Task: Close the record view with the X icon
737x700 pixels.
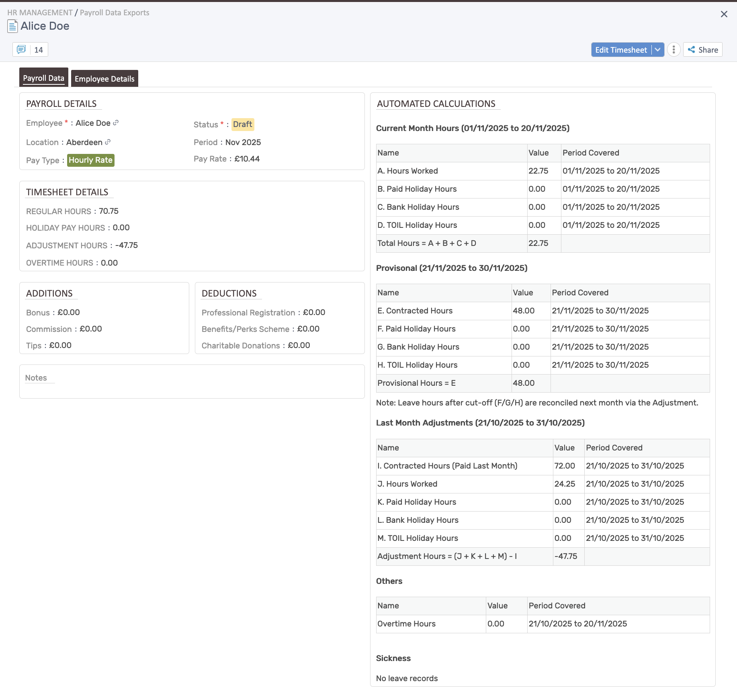Action: click(724, 14)
